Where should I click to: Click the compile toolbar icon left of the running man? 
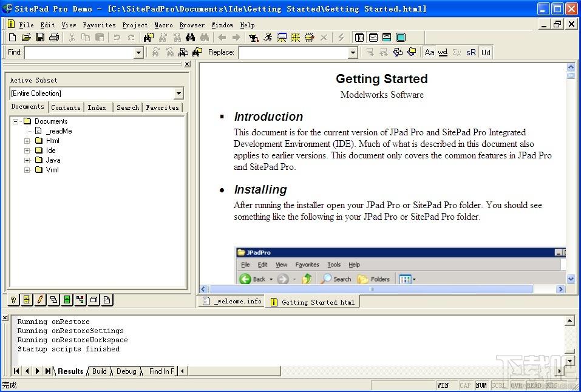[254, 37]
